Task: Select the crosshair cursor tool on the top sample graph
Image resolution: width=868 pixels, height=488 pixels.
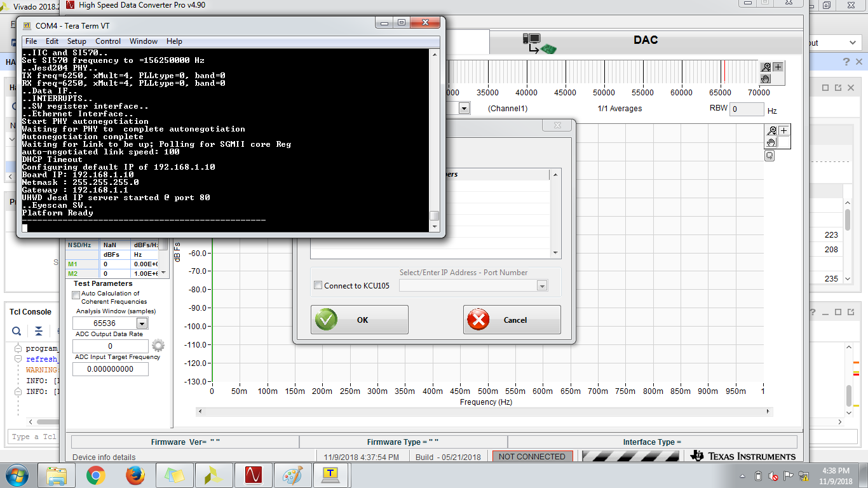Action: pyautogui.click(x=778, y=67)
